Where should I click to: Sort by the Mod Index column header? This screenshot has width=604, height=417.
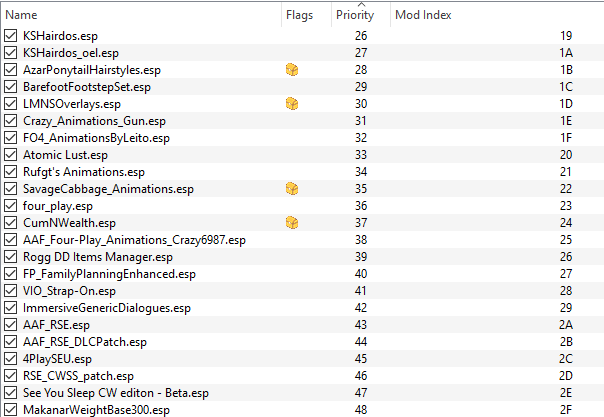point(423,15)
